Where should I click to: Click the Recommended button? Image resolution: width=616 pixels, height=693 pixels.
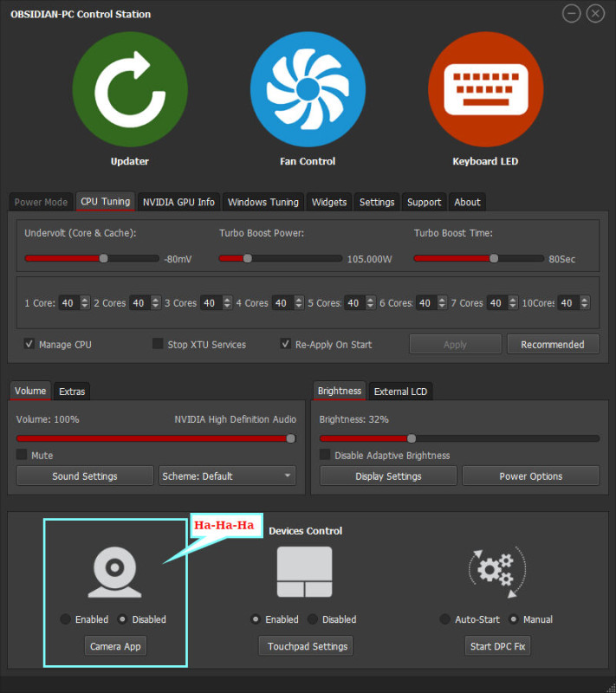click(553, 344)
